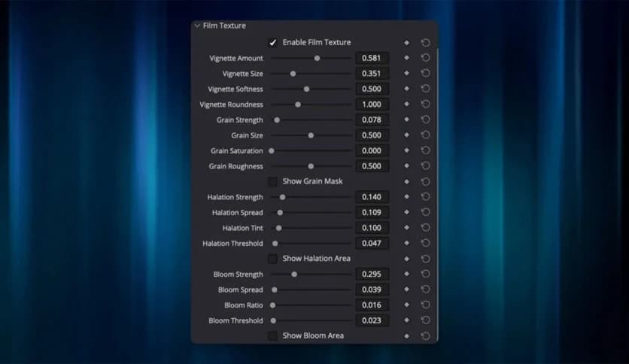Viewport: 629px width, 364px height.
Task: Click the Vignette Size slider handle
Action: click(293, 74)
